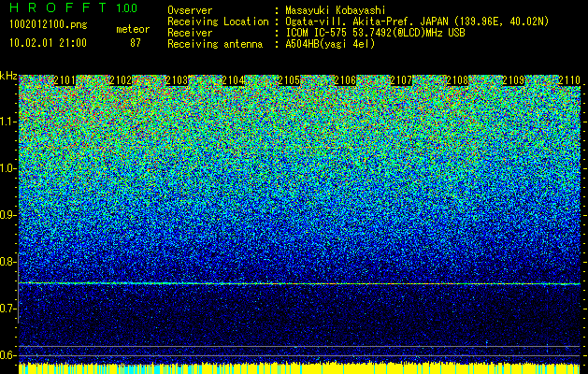The image size is (588, 374).
Task: Click the 0.6 kHz axis label
Action: click(8, 355)
